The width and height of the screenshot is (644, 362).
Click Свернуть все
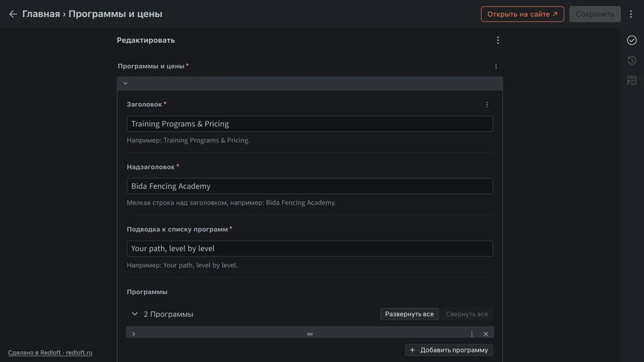point(467,314)
